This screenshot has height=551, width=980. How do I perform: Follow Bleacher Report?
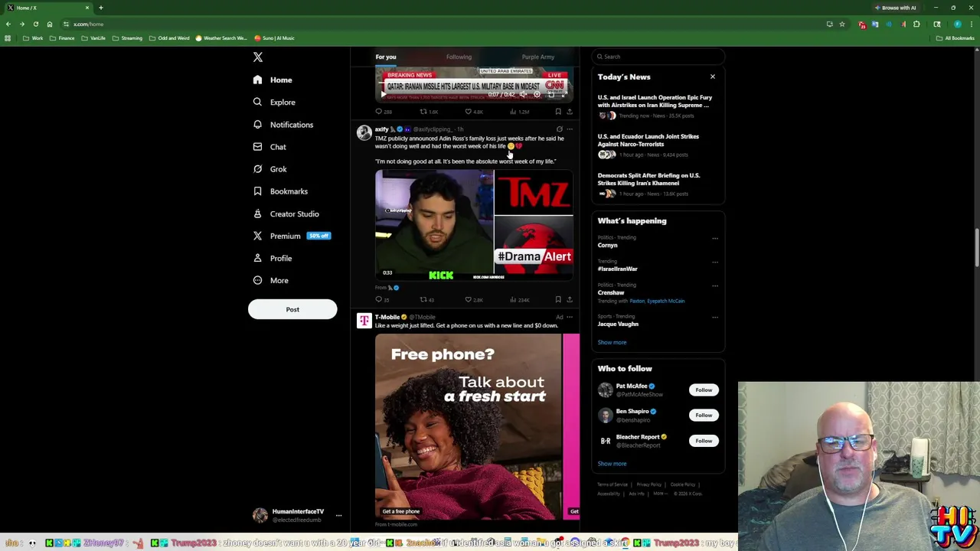pyautogui.click(x=704, y=440)
